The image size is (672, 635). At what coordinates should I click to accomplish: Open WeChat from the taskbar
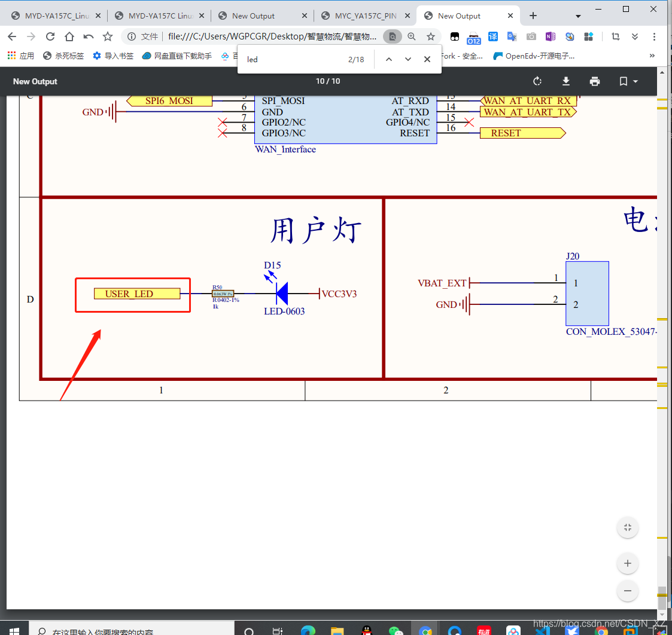click(x=395, y=630)
